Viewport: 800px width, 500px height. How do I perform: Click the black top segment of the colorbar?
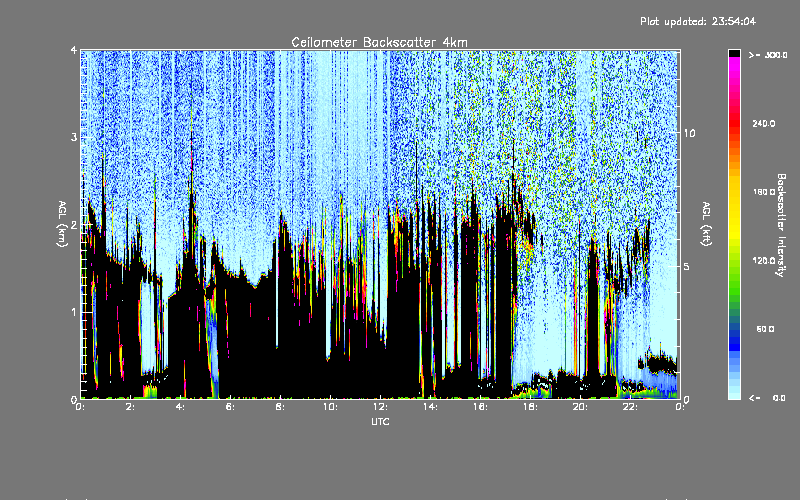click(734, 53)
